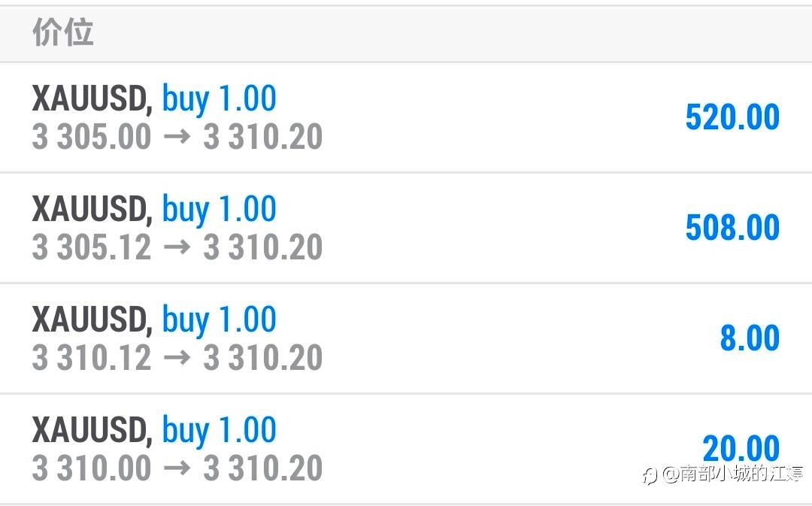The image size is (812, 506).
Task: Click buy 1.00 in the 520.00 profit row
Action: [220, 99]
